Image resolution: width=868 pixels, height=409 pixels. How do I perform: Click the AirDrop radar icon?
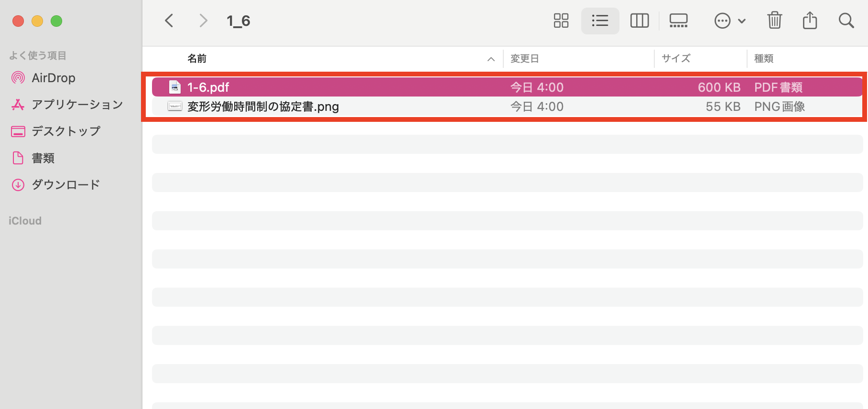(x=18, y=78)
